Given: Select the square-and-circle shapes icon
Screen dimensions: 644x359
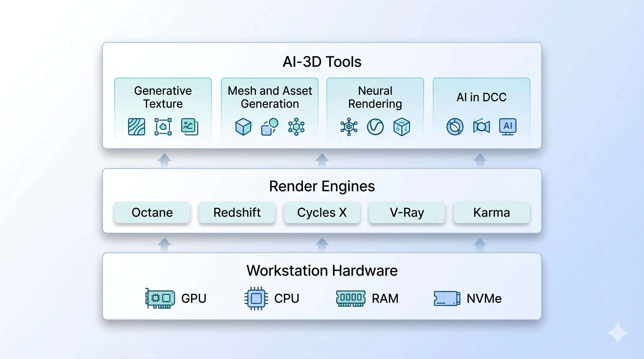Looking at the screenshot, I should pyautogui.click(x=270, y=127).
